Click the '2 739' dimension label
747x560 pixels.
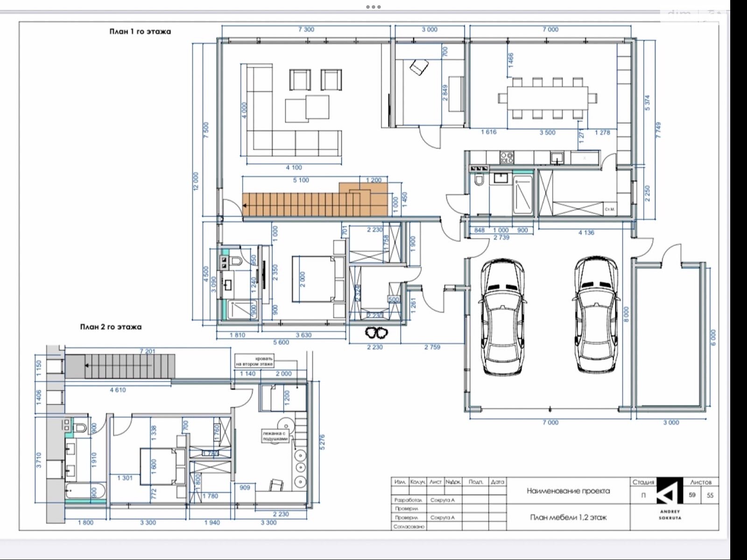[501, 238]
